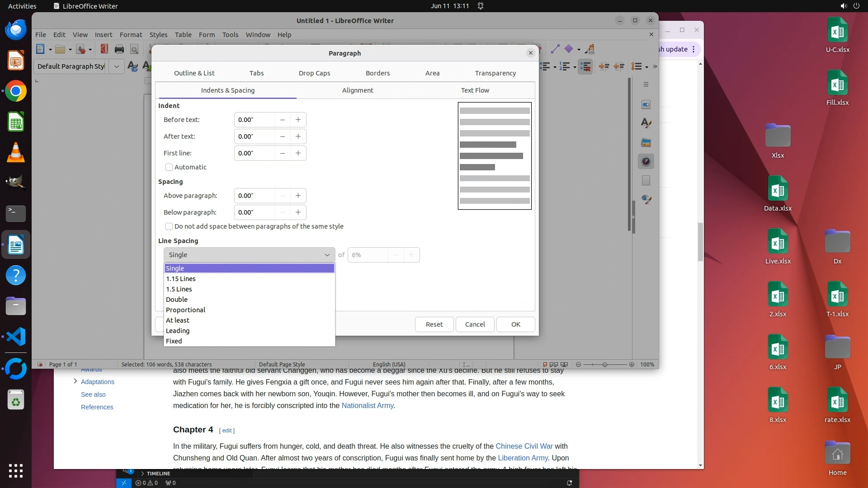The height and width of the screenshot is (488, 868).
Task: Open Thunderbird from the dock
Action: pyautogui.click(x=16, y=30)
